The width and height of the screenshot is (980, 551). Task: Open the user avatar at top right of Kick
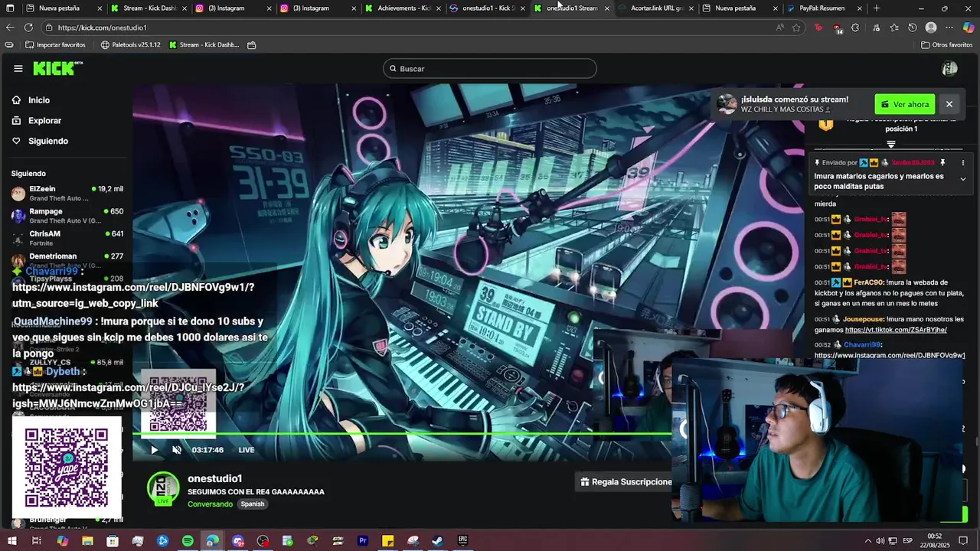coord(949,69)
